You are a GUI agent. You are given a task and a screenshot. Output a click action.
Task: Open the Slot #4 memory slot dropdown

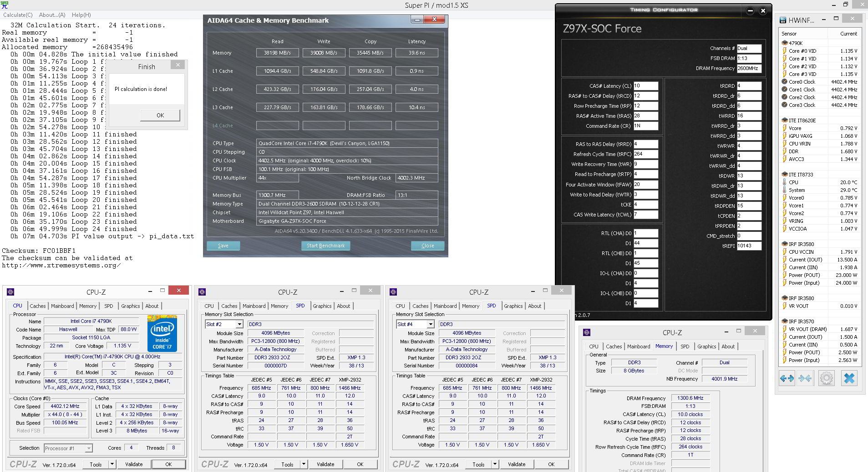[430, 324]
